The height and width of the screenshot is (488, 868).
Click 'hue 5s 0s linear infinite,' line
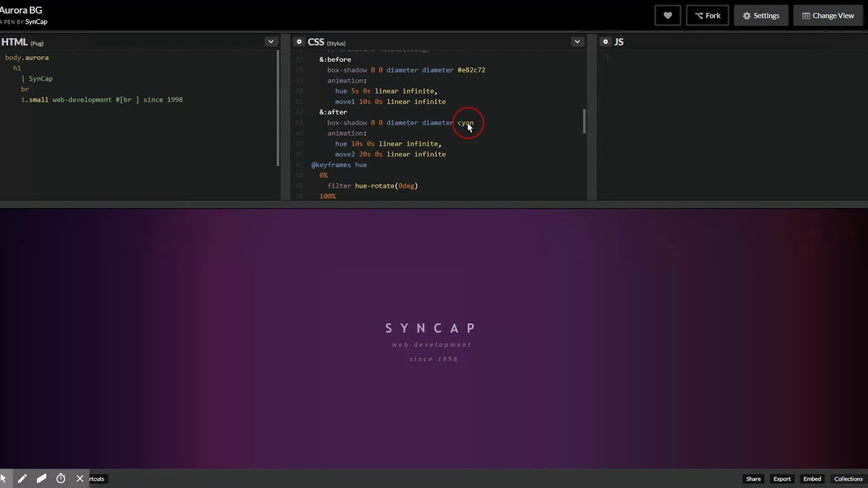tap(387, 91)
